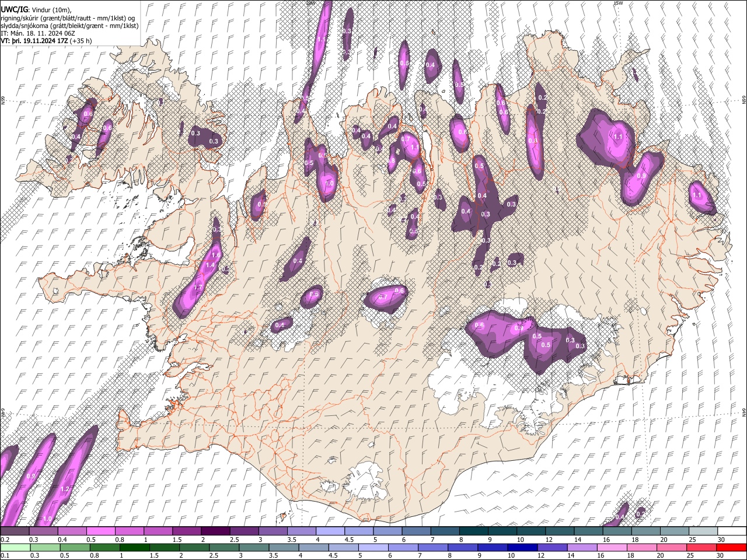This screenshot has width=747, height=560.
Task: Click lower legend swatch between 18 and 20
Action: [x=641, y=548]
